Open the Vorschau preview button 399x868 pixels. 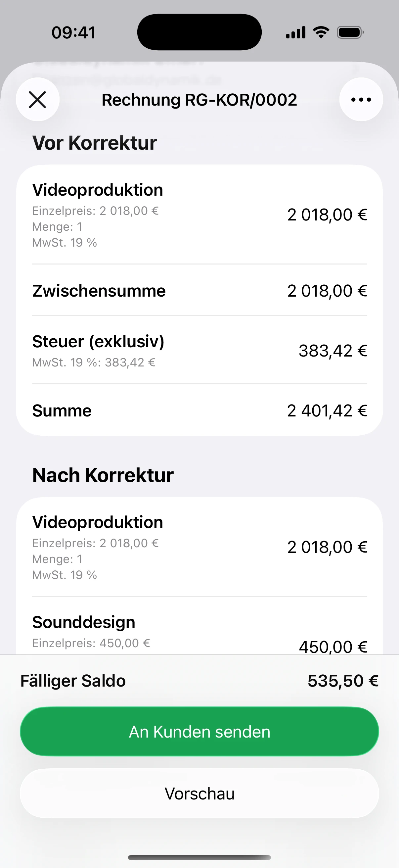(x=199, y=794)
